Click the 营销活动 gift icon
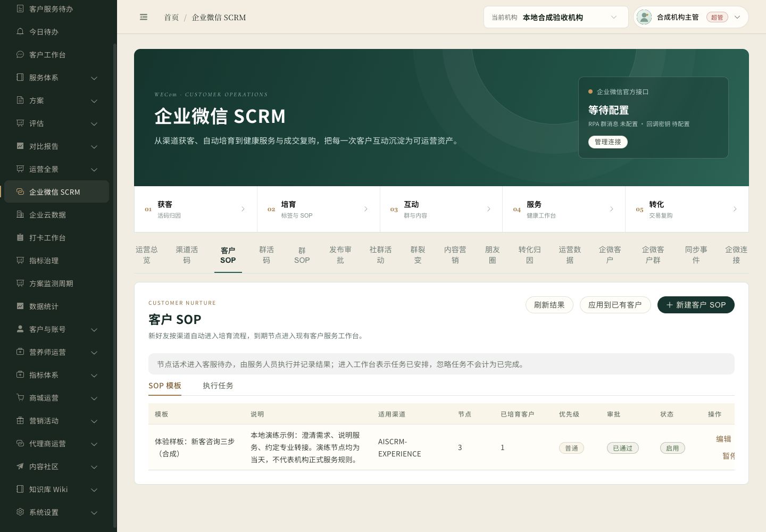This screenshot has width=766, height=532. [x=20, y=420]
